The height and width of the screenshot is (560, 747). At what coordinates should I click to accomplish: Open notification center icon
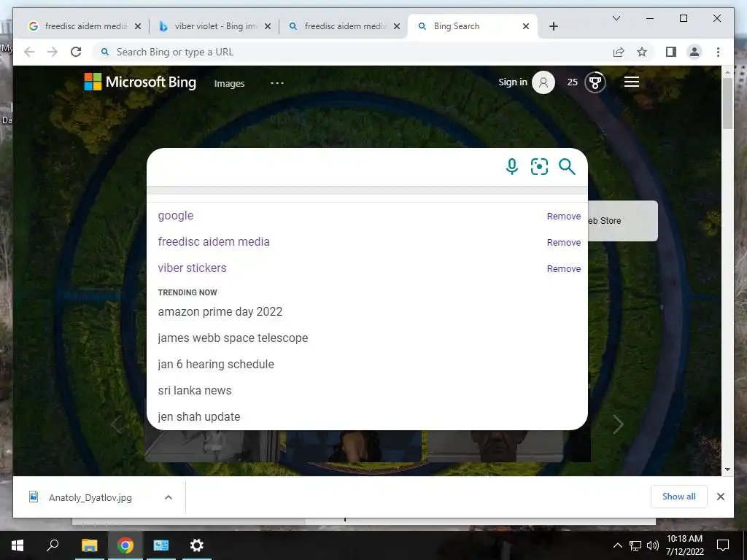(723, 545)
